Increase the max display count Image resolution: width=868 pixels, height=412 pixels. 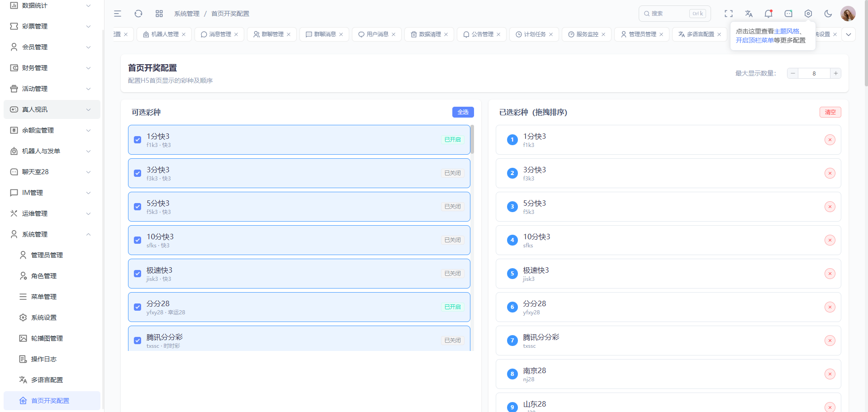pos(835,73)
